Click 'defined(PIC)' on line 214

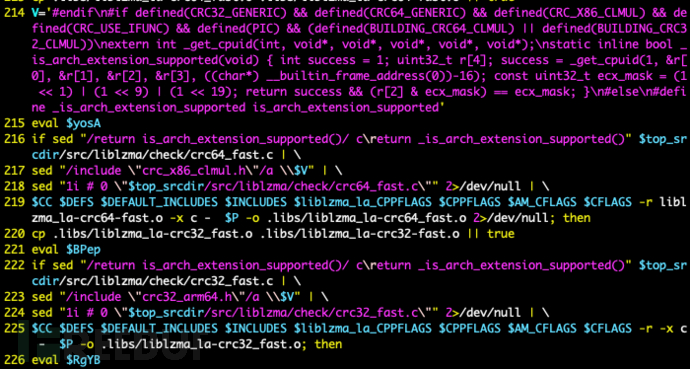[x=239, y=29]
